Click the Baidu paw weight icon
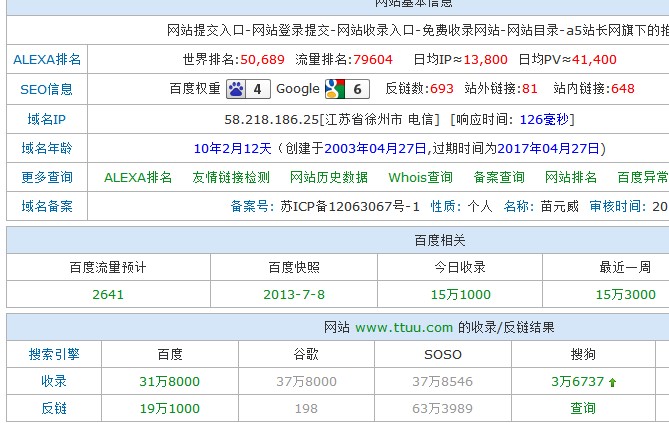 [236, 89]
